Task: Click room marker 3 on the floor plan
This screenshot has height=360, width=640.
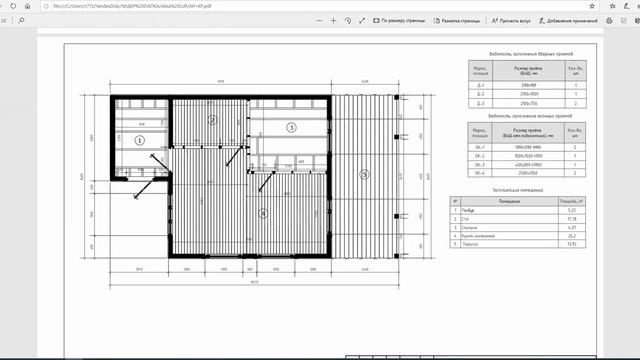Action: click(291, 127)
